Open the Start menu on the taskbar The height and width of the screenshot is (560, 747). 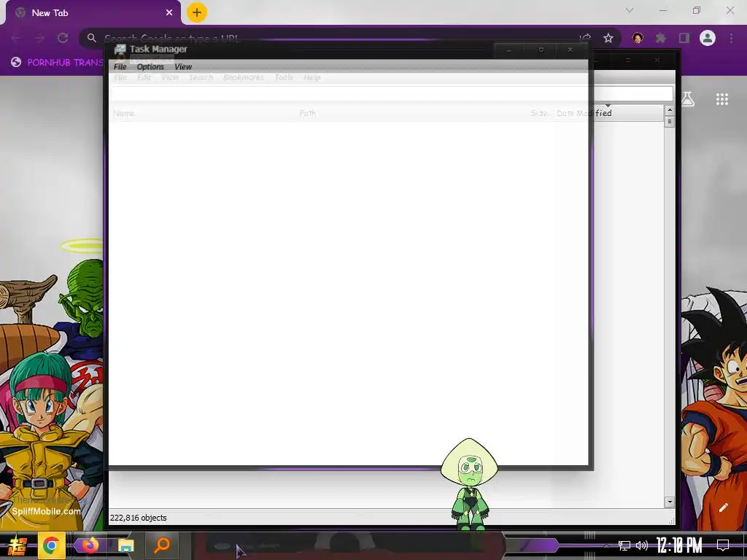tap(18, 545)
